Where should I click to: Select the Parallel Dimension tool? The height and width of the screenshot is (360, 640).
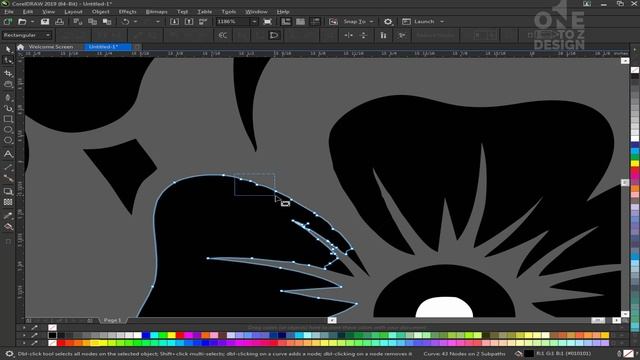point(8,167)
